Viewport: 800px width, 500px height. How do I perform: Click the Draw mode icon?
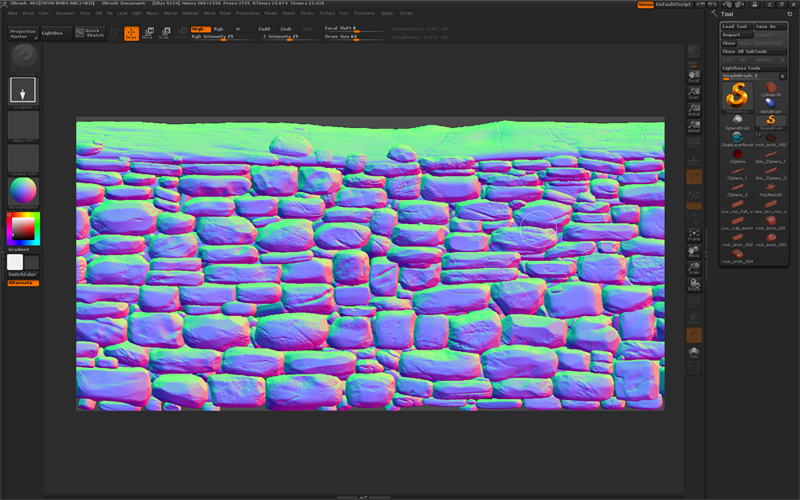click(131, 33)
